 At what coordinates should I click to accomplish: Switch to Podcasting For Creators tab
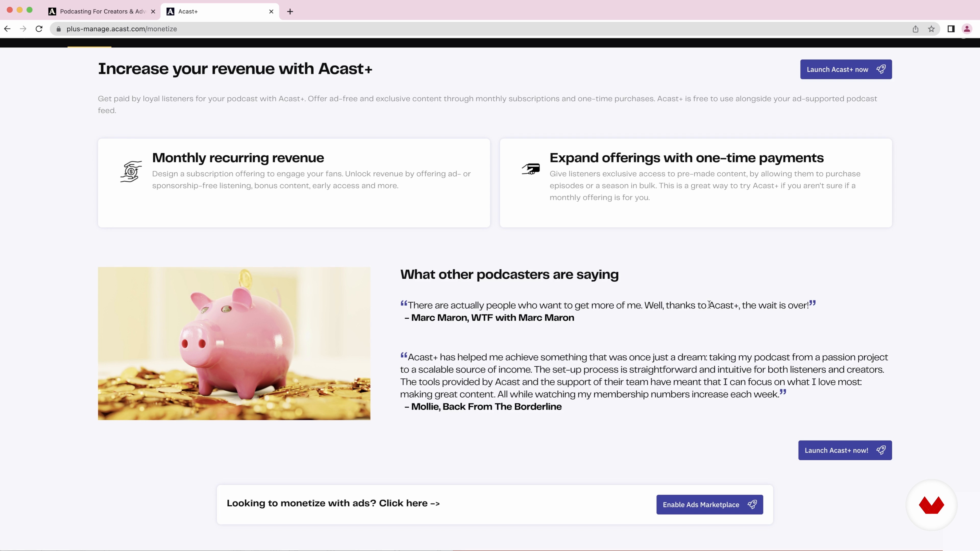[x=102, y=11]
